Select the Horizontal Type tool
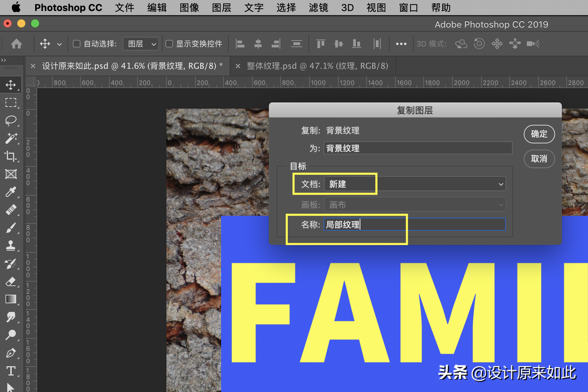588x392 pixels. [11, 371]
